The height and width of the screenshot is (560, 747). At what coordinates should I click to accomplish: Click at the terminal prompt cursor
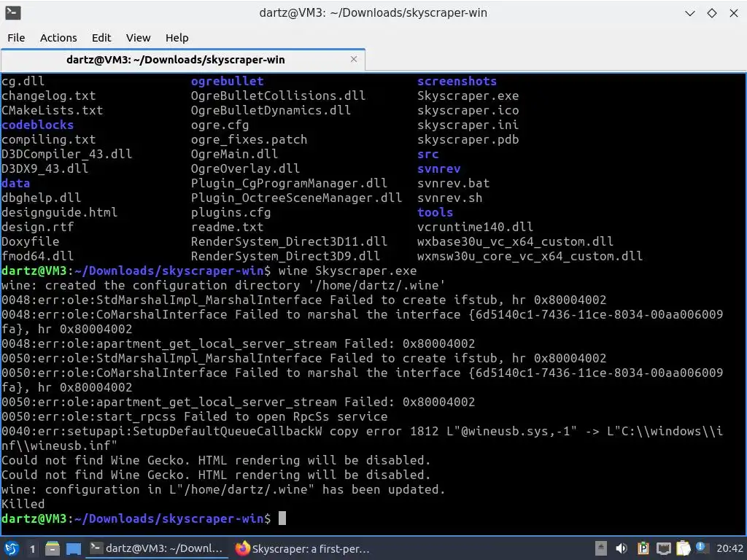click(282, 518)
